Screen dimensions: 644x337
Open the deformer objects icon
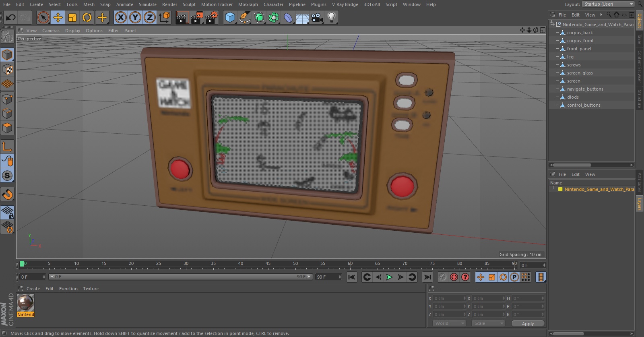coord(288,17)
